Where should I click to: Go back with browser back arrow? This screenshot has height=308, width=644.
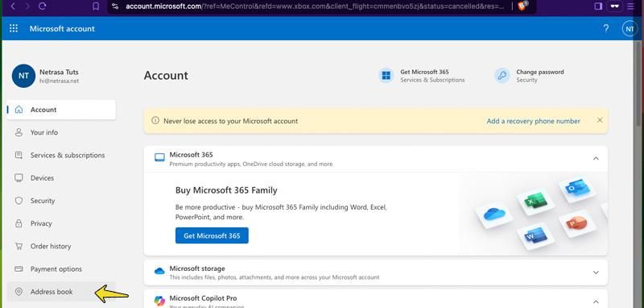[x=13, y=6]
